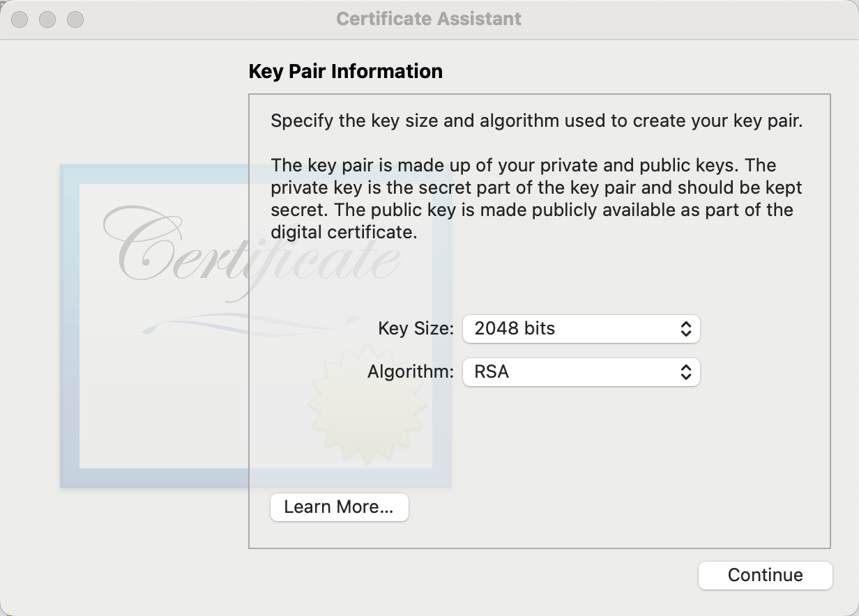Click the Key Pair Information heading
The image size is (859, 616).
tap(346, 71)
